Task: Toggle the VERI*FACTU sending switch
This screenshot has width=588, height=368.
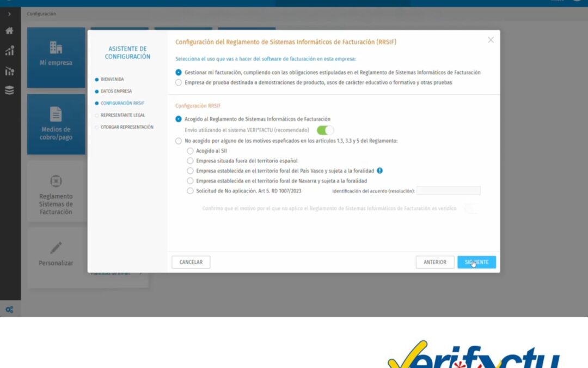Action: 325,130
